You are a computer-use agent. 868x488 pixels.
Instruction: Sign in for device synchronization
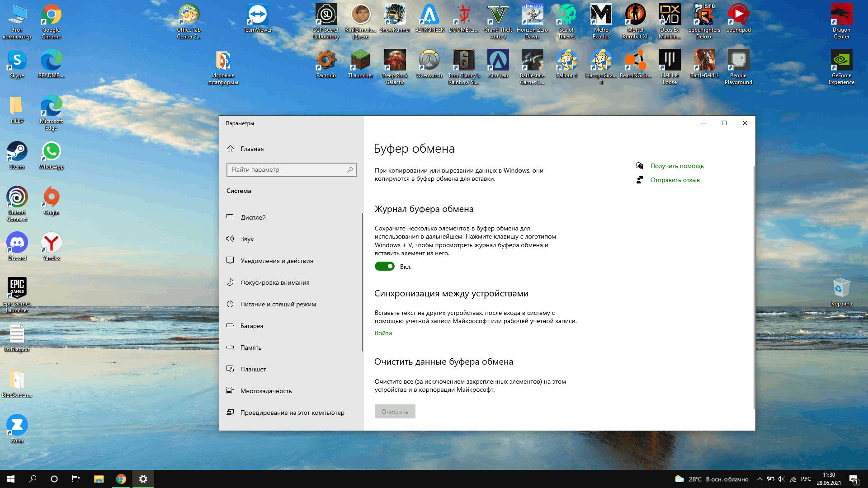[x=383, y=333]
